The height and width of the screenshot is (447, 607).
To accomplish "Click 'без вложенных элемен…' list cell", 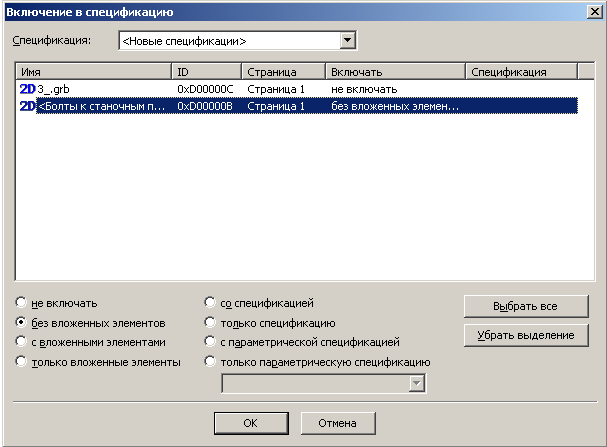I will pyautogui.click(x=395, y=106).
